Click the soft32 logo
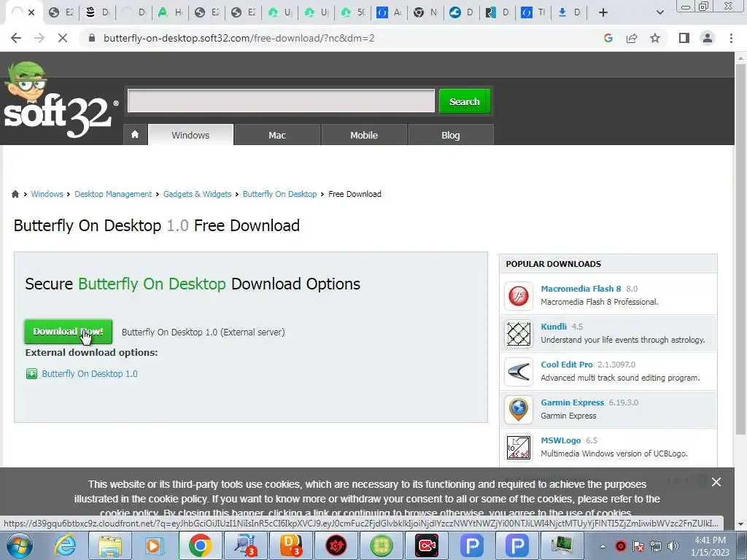The height and width of the screenshot is (560, 747). [x=60, y=100]
